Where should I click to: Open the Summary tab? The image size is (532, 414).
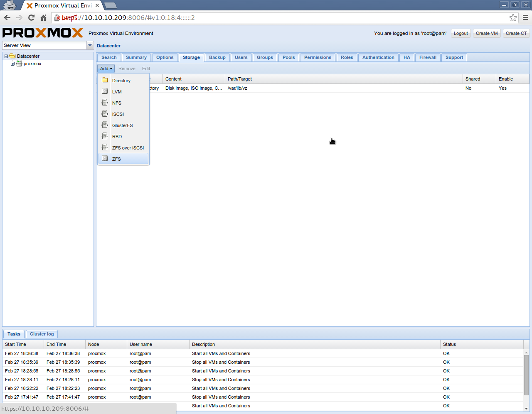pyautogui.click(x=136, y=58)
